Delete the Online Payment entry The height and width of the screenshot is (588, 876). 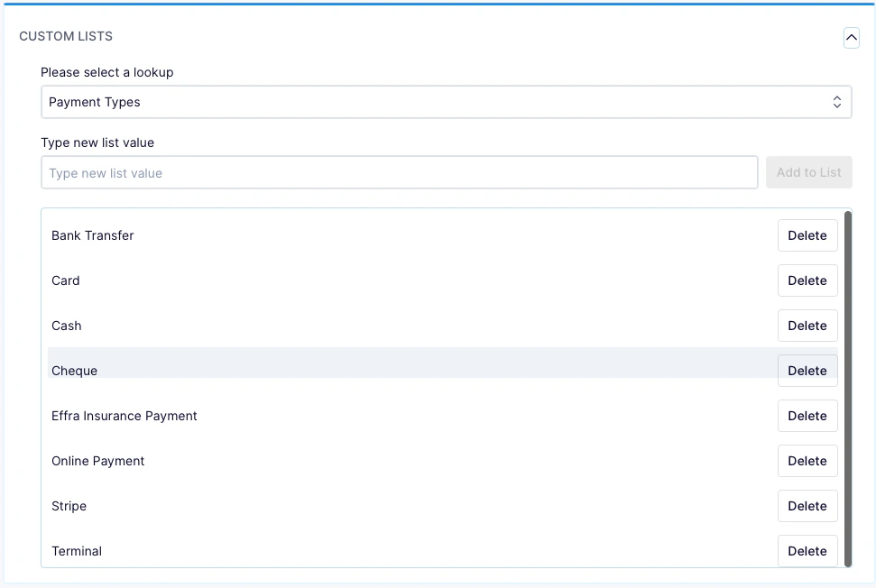pyautogui.click(x=807, y=461)
